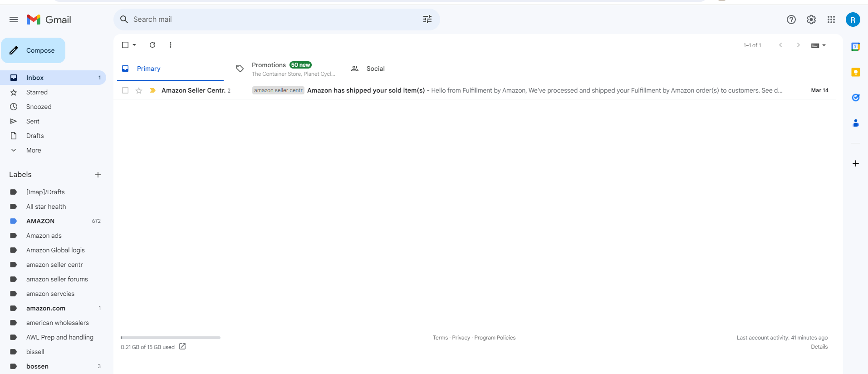Click the storage usage progress bar
Screen dimensions: 868x374
[171, 338]
